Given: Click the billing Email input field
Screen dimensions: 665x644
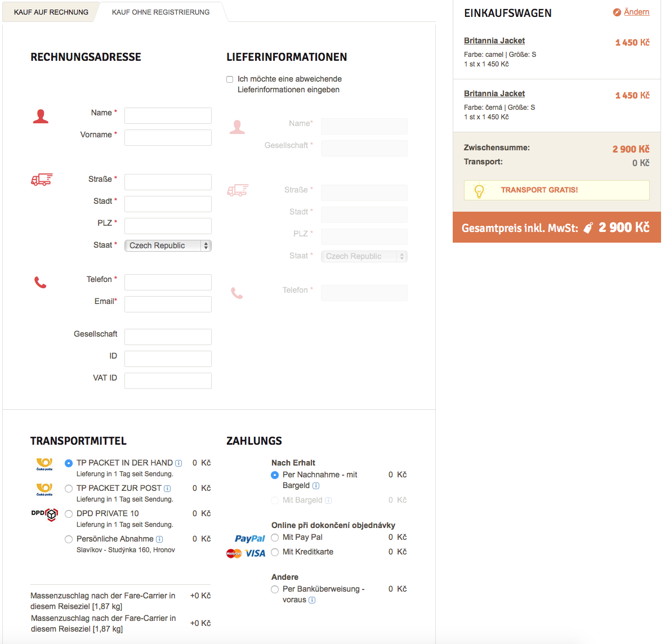Looking at the screenshot, I should (168, 304).
